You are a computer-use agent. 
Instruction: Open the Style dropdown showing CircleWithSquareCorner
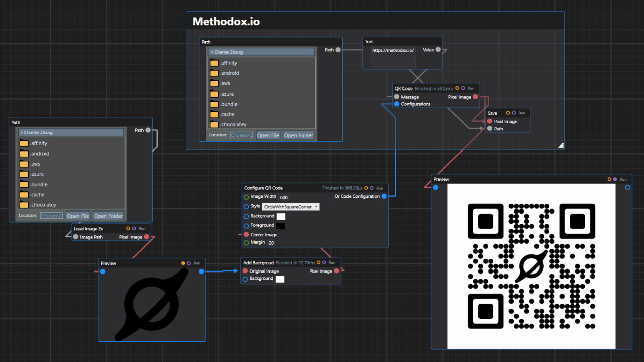point(290,207)
